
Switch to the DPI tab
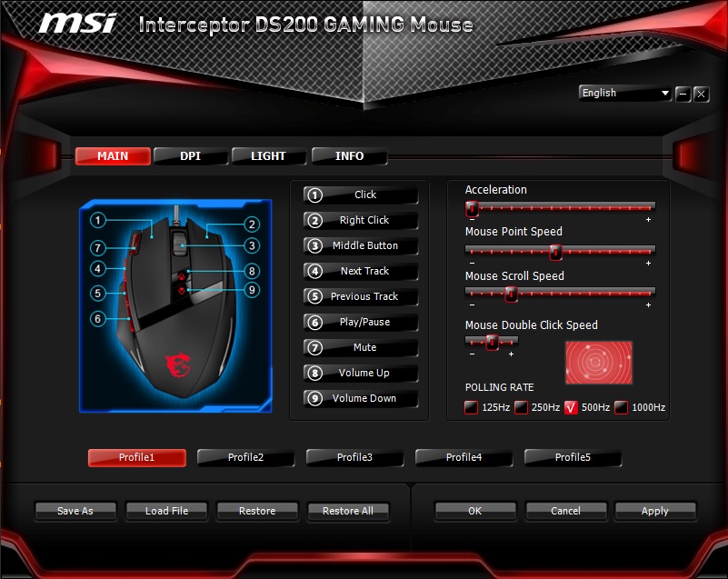click(x=190, y=156)
